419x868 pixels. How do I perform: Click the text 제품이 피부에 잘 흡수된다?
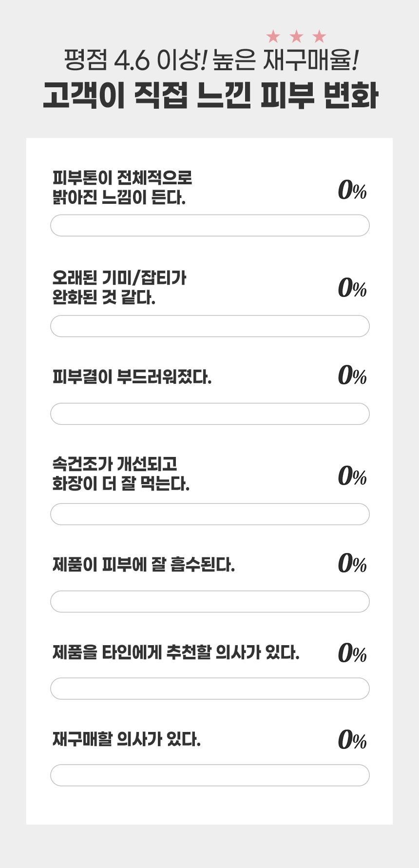(144, 565)
